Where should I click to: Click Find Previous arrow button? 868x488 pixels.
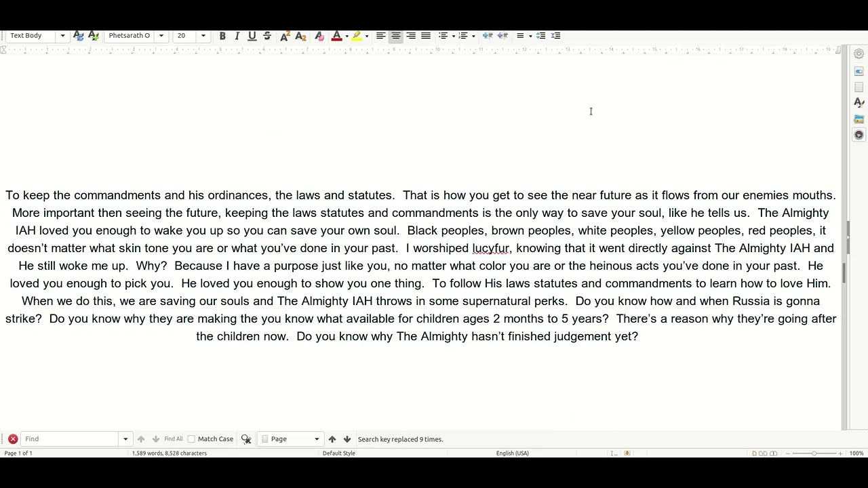point(141,439)
